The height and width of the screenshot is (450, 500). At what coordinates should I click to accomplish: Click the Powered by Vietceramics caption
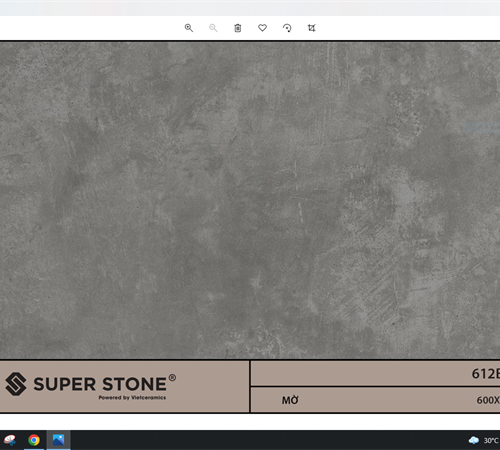132,398
